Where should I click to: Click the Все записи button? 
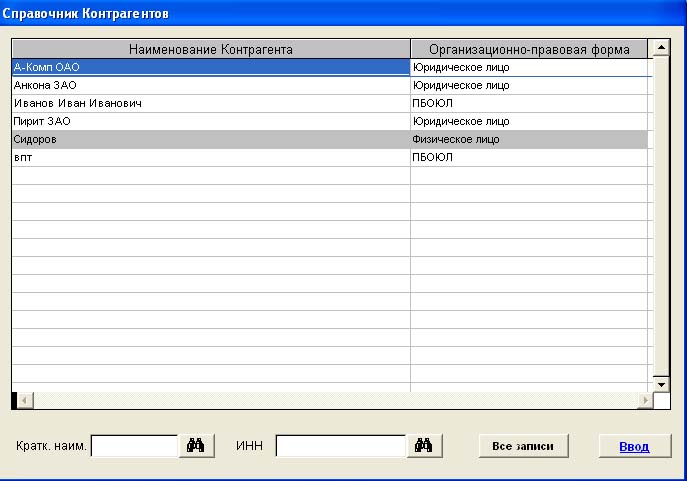(x=523, y=446)
